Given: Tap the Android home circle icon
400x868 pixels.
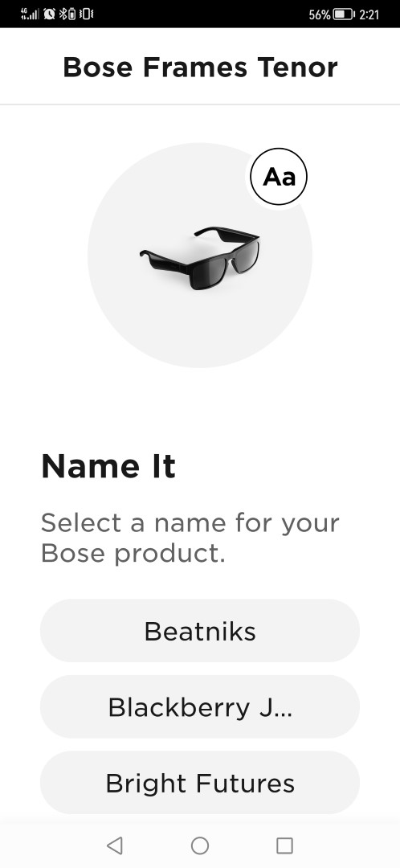Looking at the screenshot, I should coord(200,845).
